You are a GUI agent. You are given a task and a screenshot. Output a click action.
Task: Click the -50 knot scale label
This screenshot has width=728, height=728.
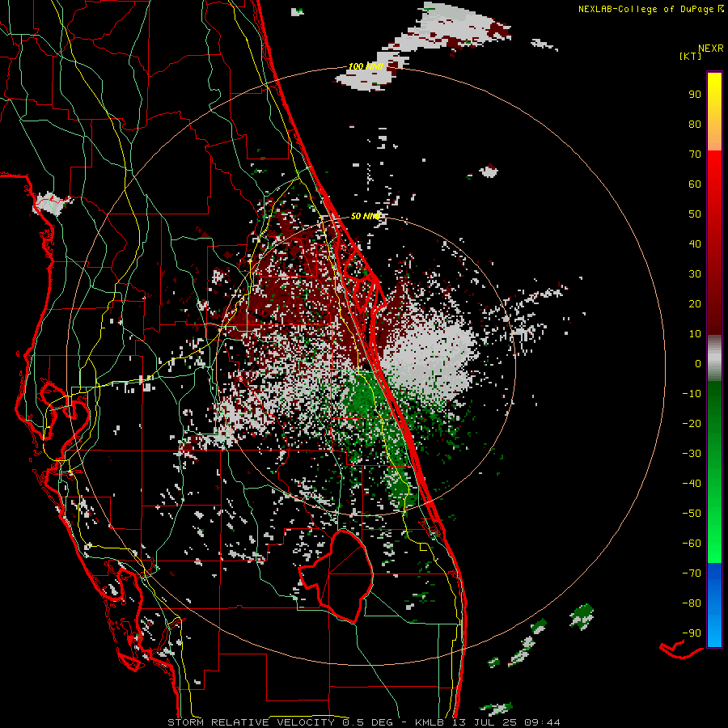692,513
